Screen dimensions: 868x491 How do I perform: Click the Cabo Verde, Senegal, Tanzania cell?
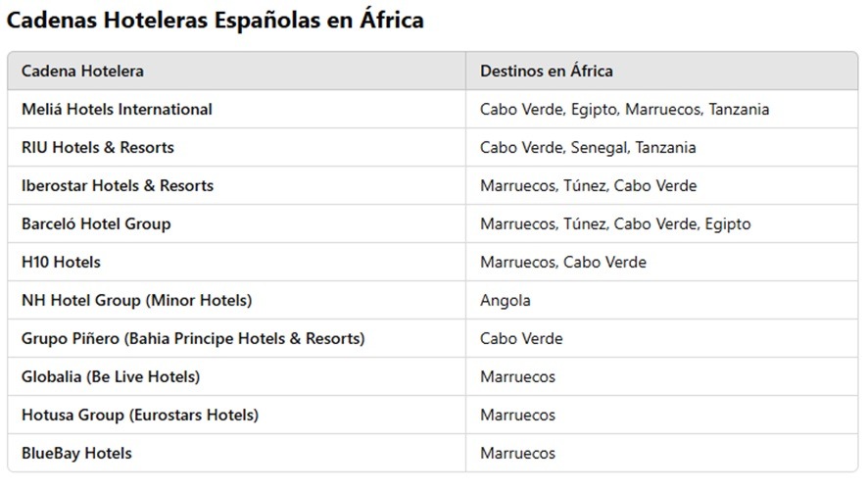point(661,147)
